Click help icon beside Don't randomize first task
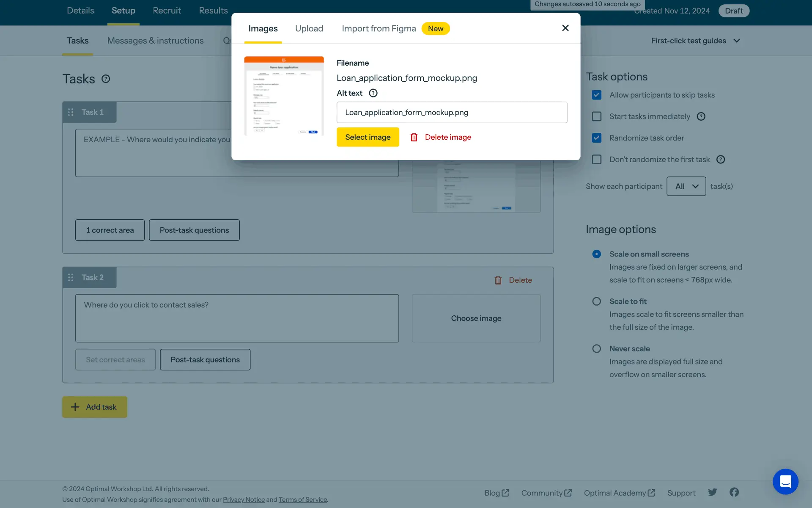The width and height of the screenshot is (812, 508). (x=721, y=160)
